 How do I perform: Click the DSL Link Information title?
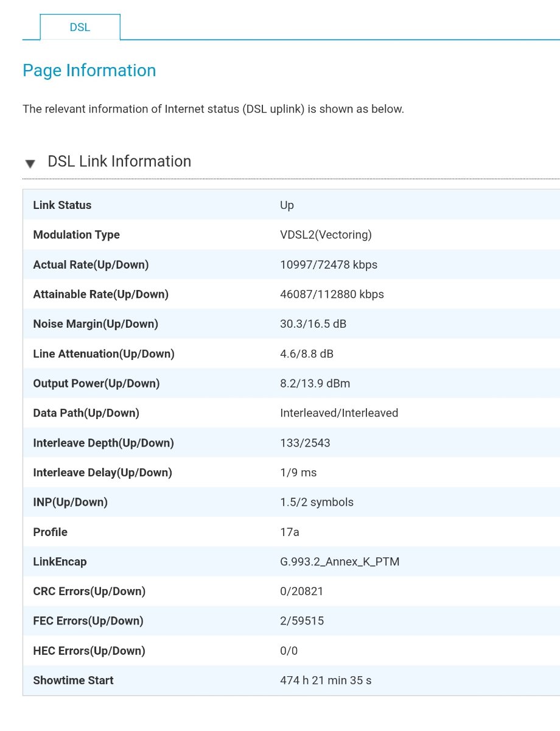119,161
